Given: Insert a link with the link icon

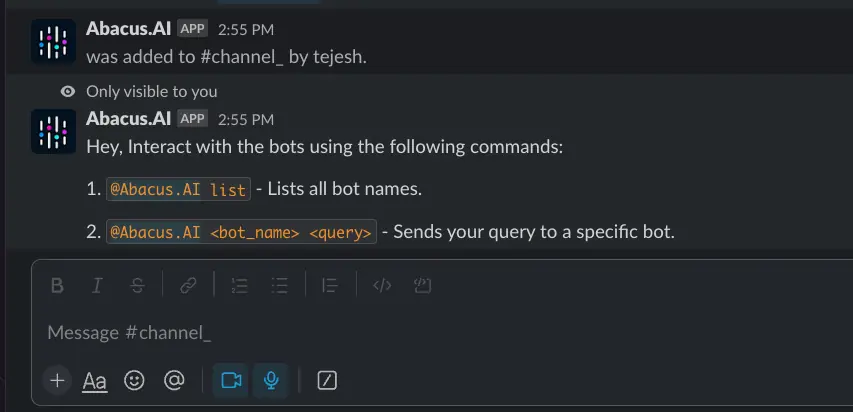Looking at the screenshot, I should [x=187, y=286].
